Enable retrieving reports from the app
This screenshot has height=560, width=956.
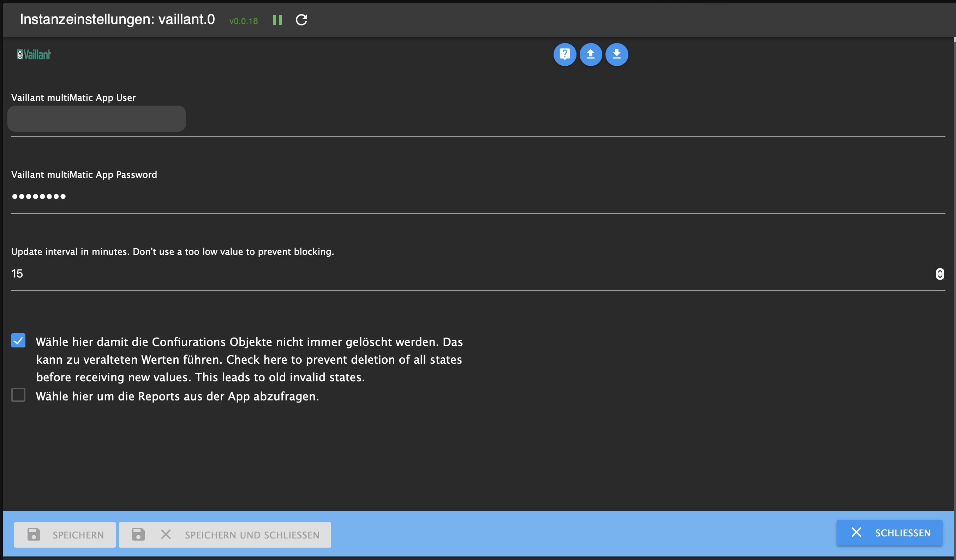(x=18, y=395)
